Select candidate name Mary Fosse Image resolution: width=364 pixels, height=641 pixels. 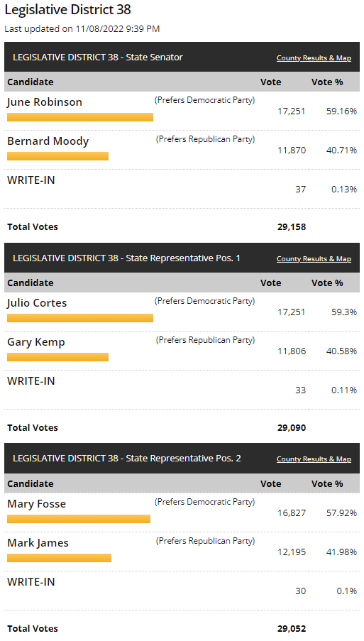tap(36, 504)
